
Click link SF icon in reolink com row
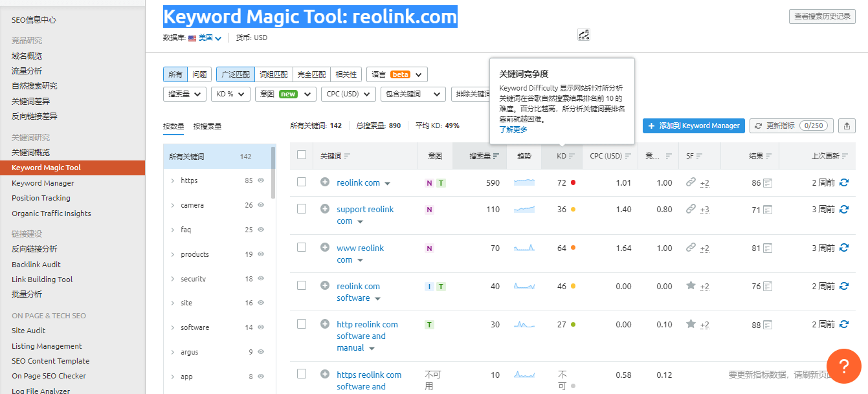click(691, 182)
